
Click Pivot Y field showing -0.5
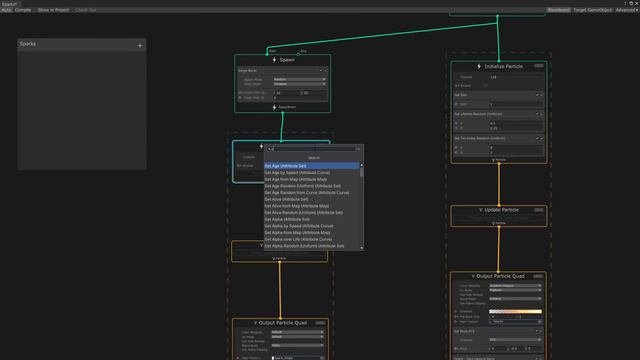[x=516, y=349]
